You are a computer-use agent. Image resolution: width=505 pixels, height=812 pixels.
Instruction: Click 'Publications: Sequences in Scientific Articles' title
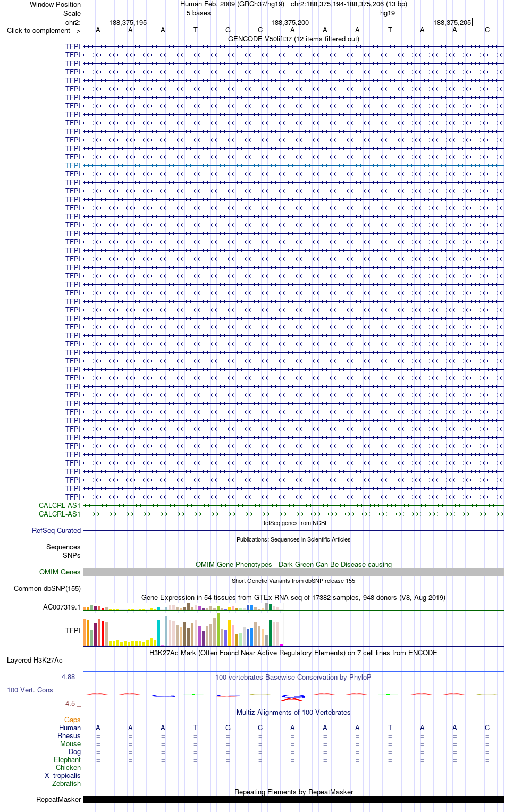point(293,539)
